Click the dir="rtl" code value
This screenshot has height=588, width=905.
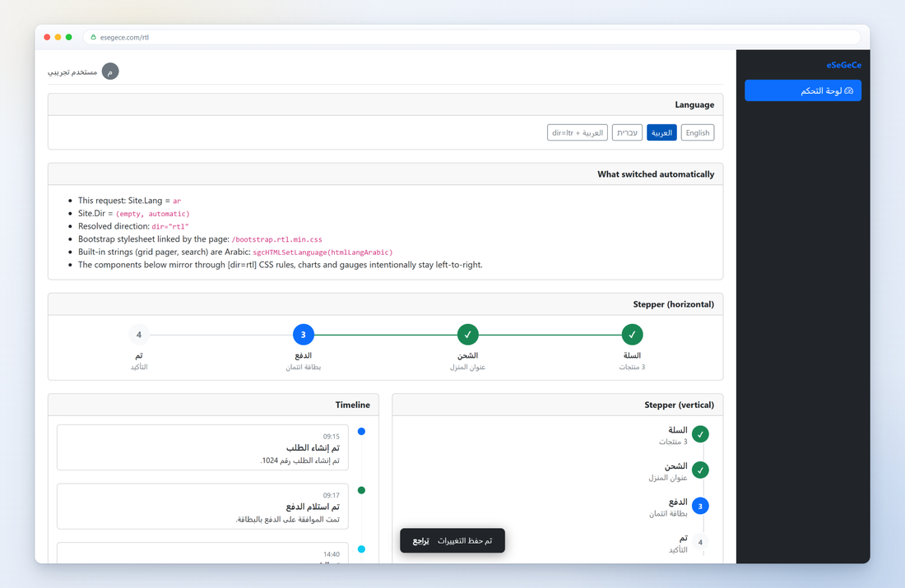point(170,227)
